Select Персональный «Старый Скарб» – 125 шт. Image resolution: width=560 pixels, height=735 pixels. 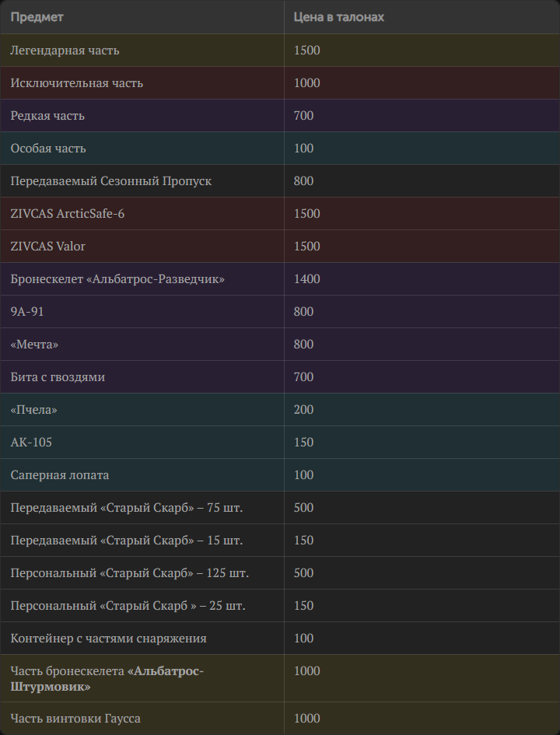point(129,573)
